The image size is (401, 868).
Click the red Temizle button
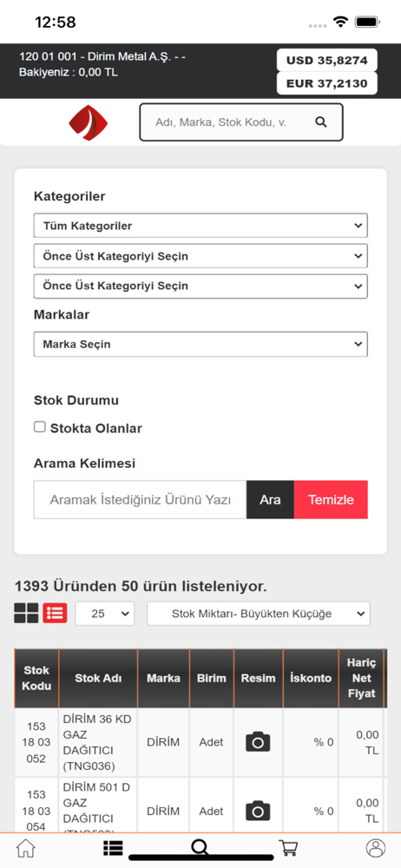click(x=331, y=500)
